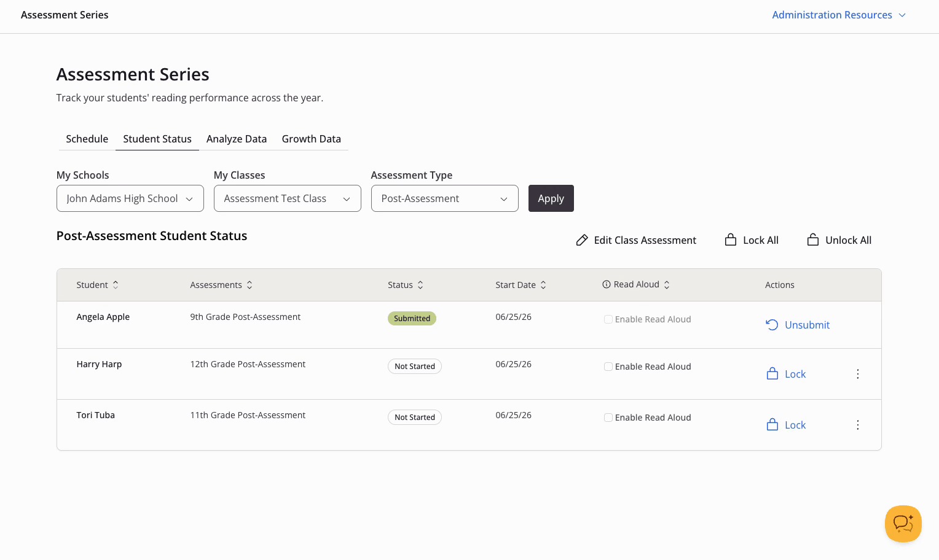This screenshot has width=939, height=560.
Task: Click the lock icon in Tori Tuba's row
Action: point(772,424)
